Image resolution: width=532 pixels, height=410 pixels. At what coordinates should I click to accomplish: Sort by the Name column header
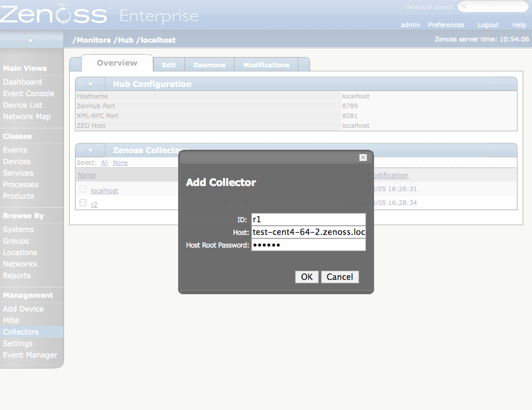86,175
